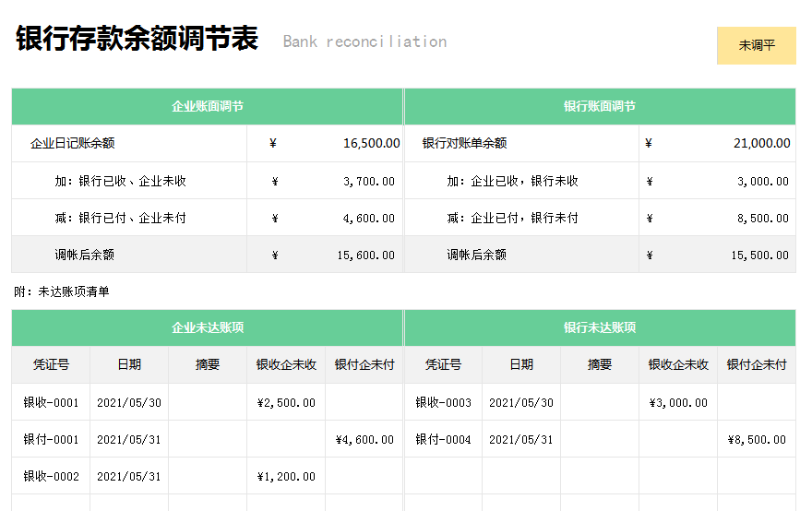Click the yellow 未调平 status button
The image size is (812, 511).
(756, 45)
